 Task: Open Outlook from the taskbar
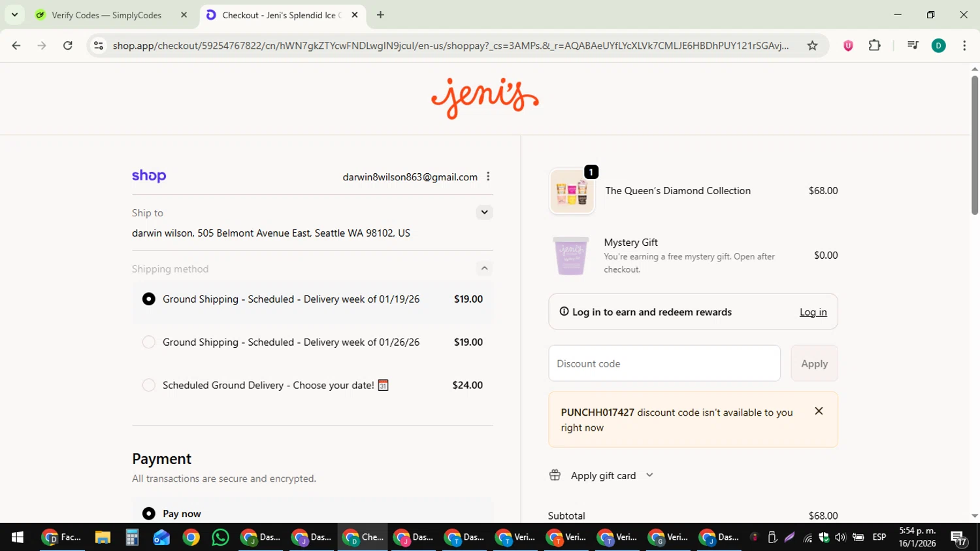[161, 537]
